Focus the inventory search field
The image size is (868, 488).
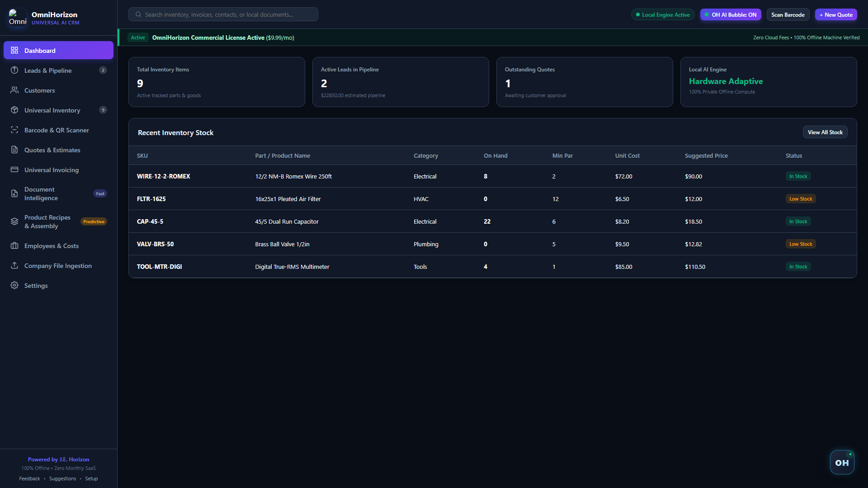(223, 14)
